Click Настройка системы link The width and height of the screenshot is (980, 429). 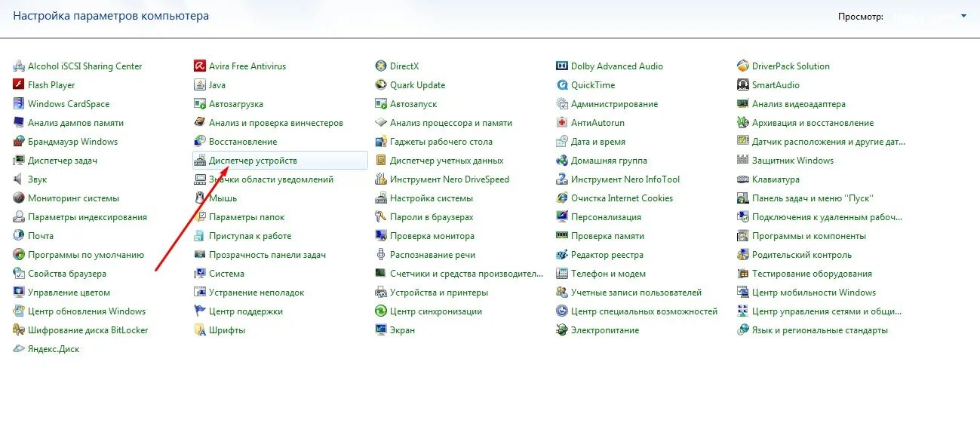(x=432, y=198)
